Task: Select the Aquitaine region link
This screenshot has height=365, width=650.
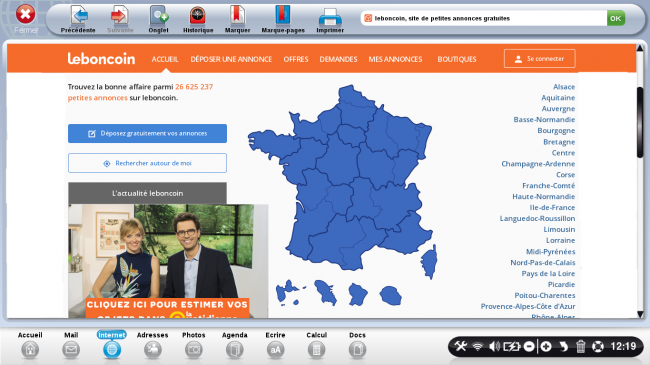Action: pos(558,97)
